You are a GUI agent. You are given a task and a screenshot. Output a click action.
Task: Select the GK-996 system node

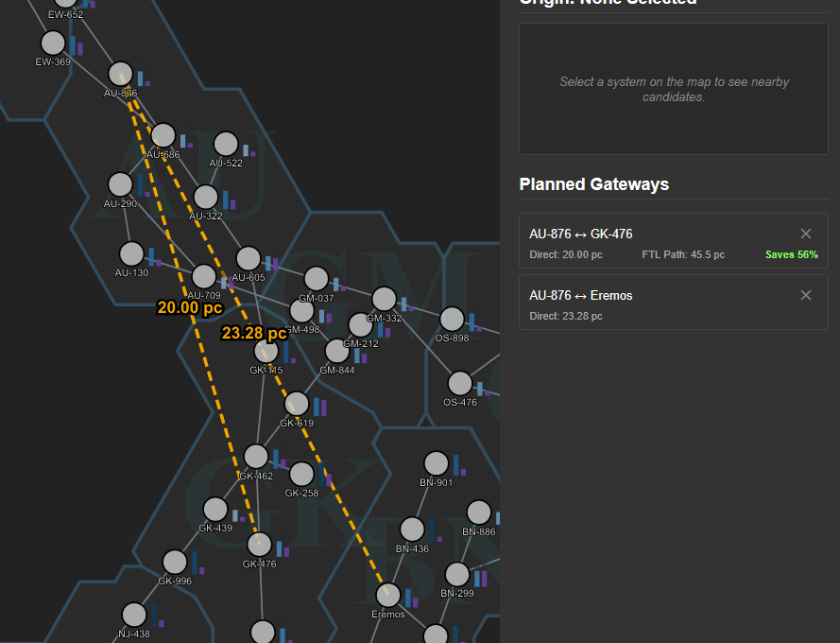(175, 563)
